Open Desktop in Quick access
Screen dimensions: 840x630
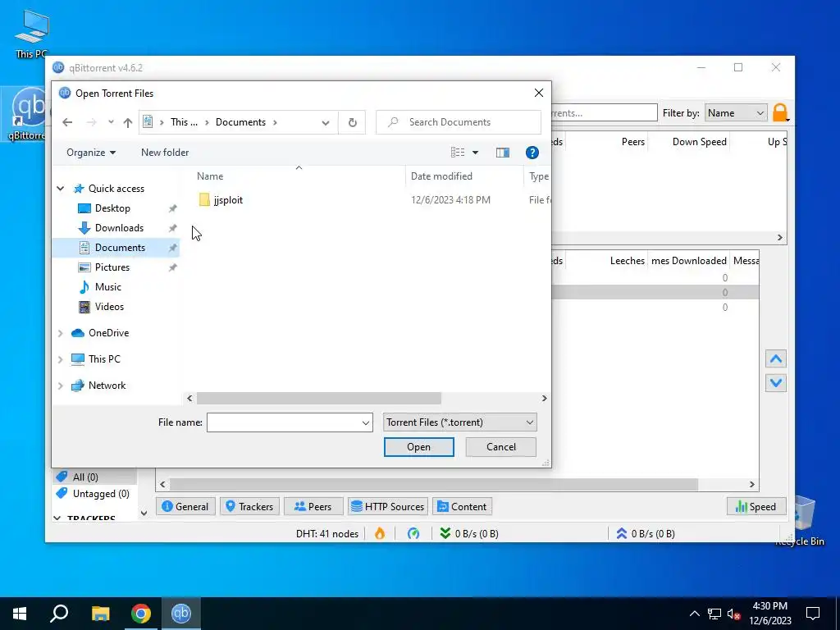[x=112, y=208]
